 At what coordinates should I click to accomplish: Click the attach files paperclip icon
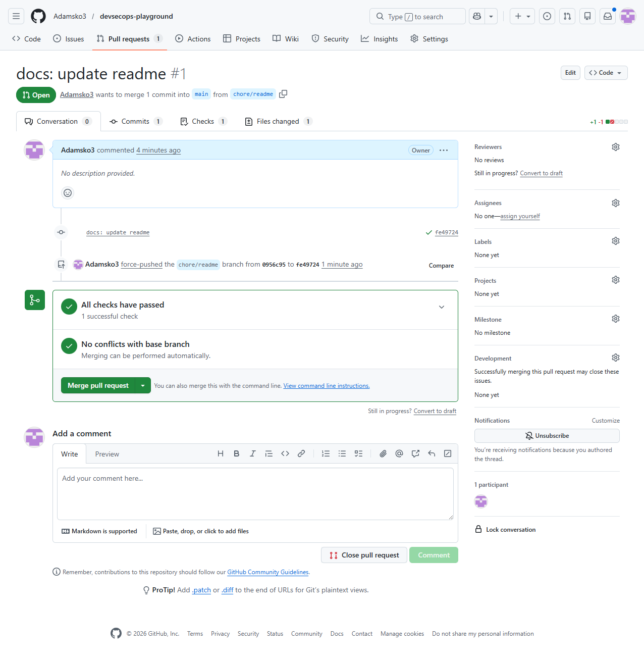point(383,453)
